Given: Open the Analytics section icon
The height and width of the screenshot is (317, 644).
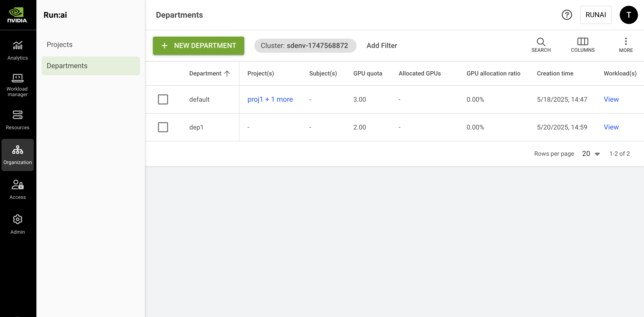Looking at the screenshot, I should click(x=18, y=46).
